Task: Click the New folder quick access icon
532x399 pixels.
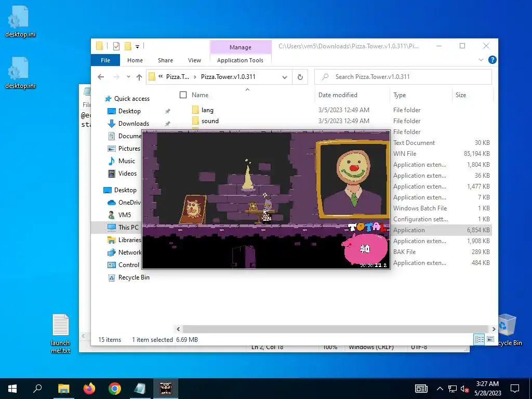Action: point(128,46)
